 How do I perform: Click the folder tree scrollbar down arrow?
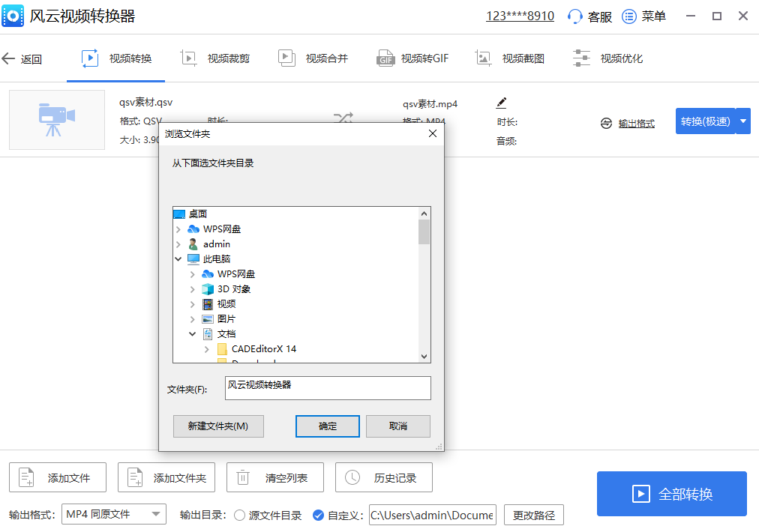(424, 357)
